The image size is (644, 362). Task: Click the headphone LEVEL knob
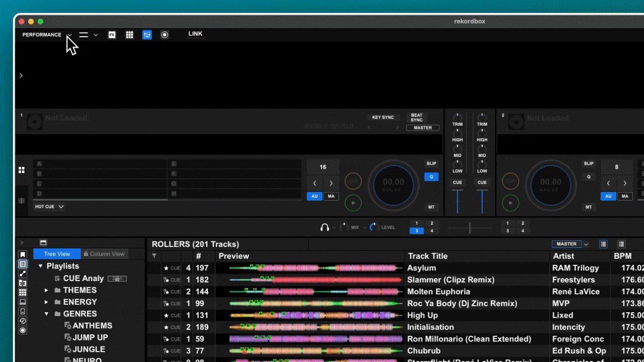(374, 227)
